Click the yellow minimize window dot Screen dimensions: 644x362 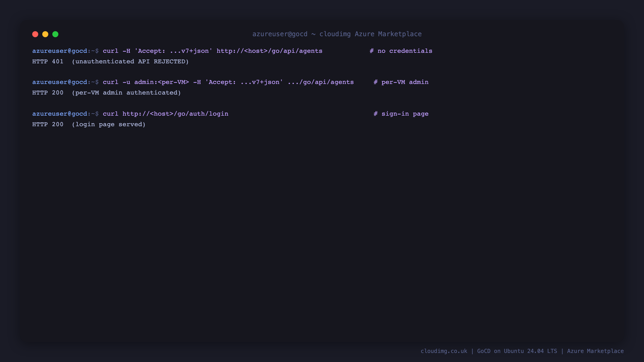(x=45, y=34)
